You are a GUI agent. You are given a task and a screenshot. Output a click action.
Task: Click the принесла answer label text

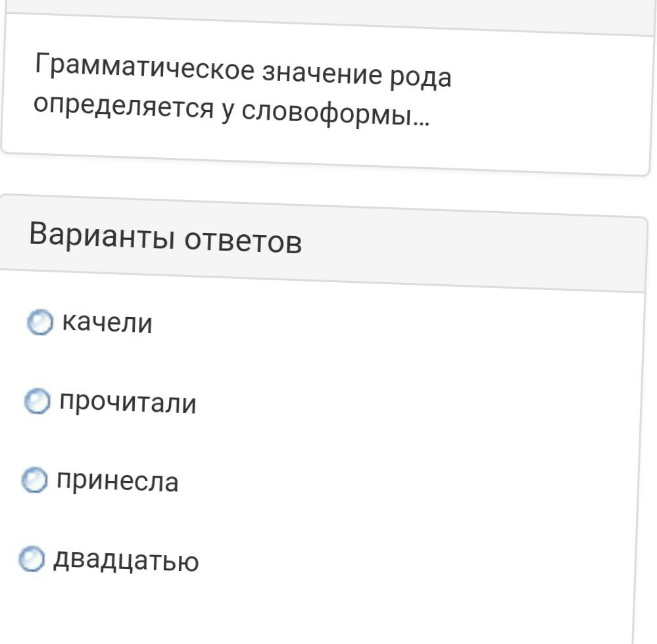(x=118, y=481)
